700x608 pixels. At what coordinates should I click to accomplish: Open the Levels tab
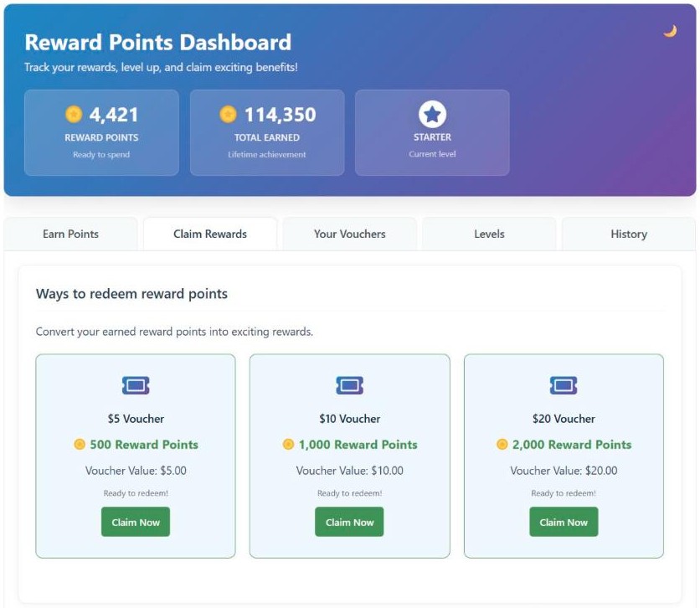[x=489, y=234]
